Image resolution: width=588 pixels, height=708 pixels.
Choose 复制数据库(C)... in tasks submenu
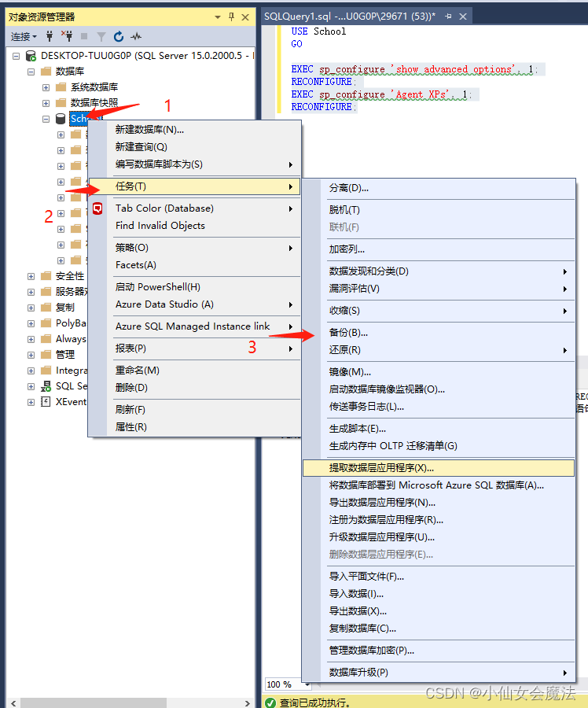[439, 629]
